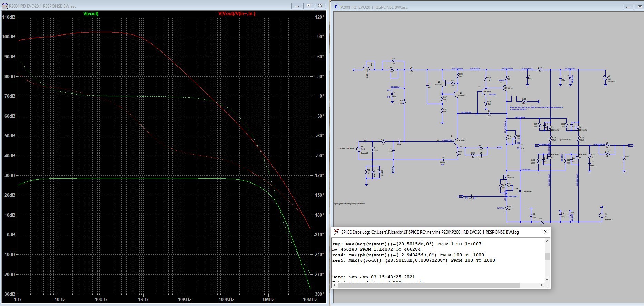Select the V1 voltage source in schematic

[x=605, y=78]
